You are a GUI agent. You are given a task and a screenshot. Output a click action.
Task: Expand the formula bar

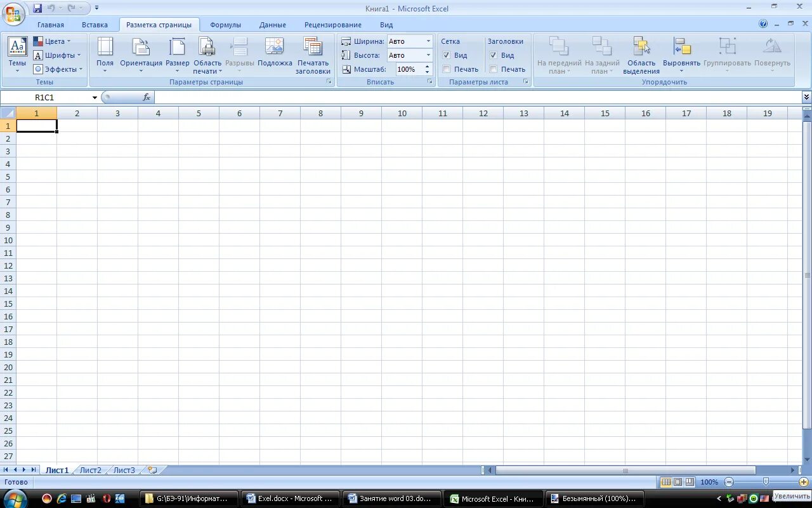click(806, 97)
